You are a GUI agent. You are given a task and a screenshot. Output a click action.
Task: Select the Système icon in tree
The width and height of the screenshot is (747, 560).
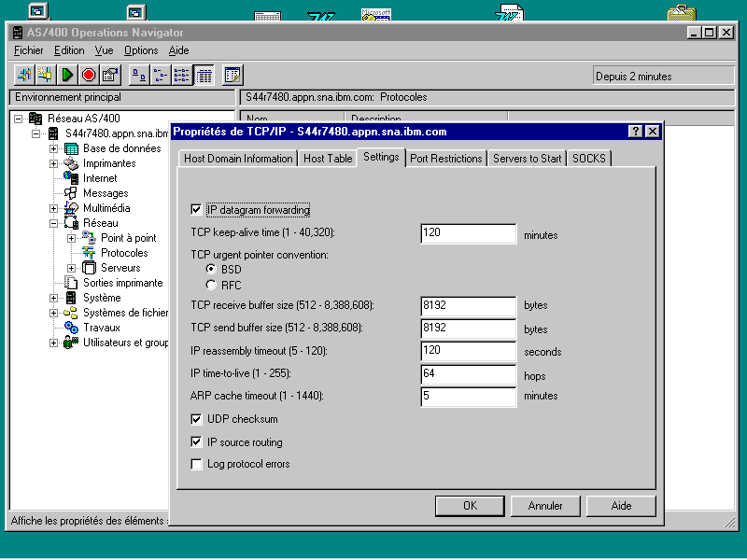(x=71, y=298)
